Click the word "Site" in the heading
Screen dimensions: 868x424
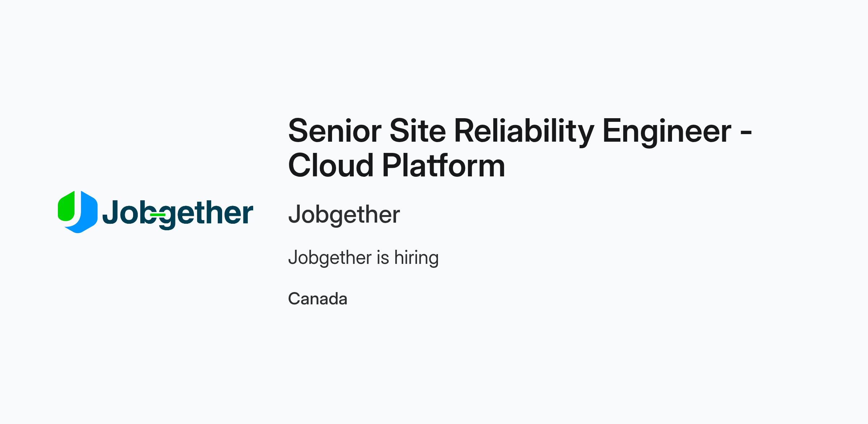tap(418, 130)
